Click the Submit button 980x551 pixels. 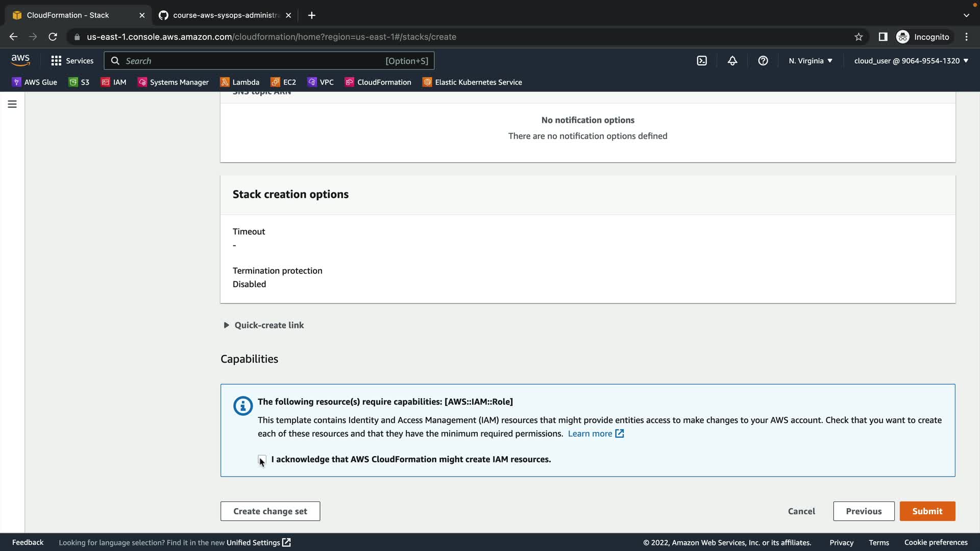tap(927, 511)
